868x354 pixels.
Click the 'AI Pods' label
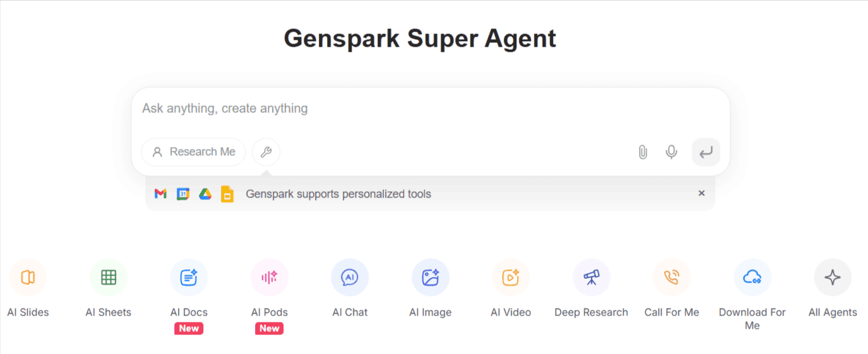click(x=270, y=312)
